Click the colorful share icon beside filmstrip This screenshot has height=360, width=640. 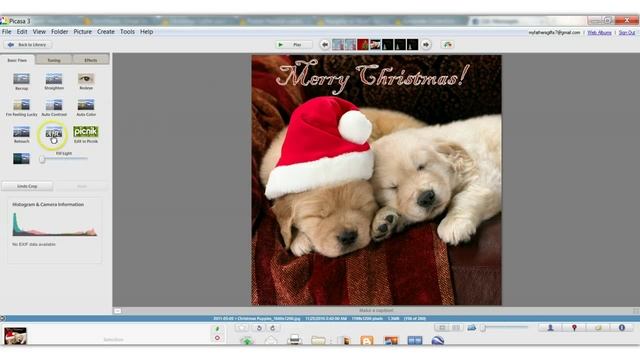448,44
